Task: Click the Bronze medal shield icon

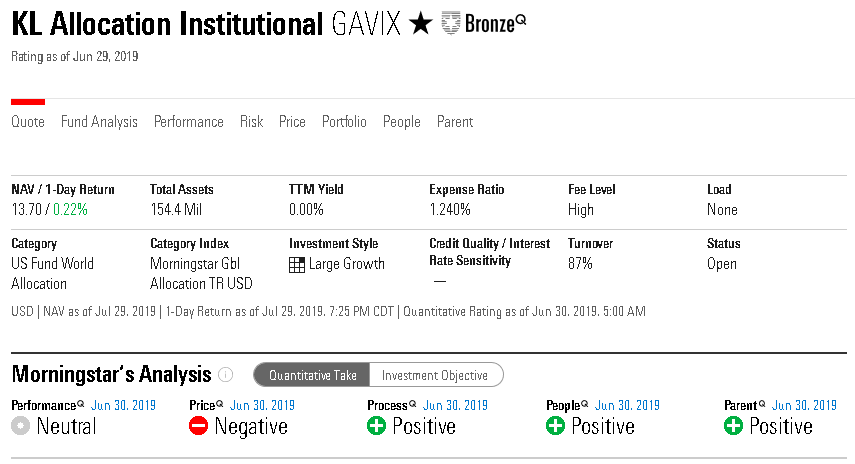Action: [451, 23]
